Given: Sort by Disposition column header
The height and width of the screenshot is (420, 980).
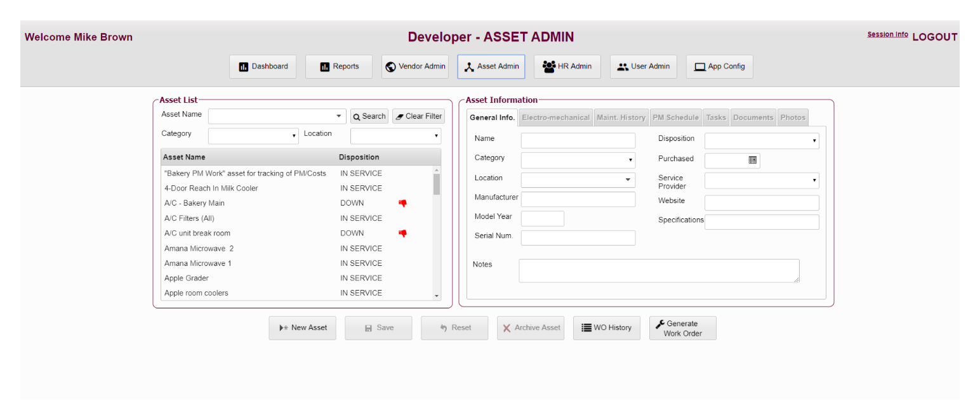Looking at the screenshot, I should coord(359,157).
